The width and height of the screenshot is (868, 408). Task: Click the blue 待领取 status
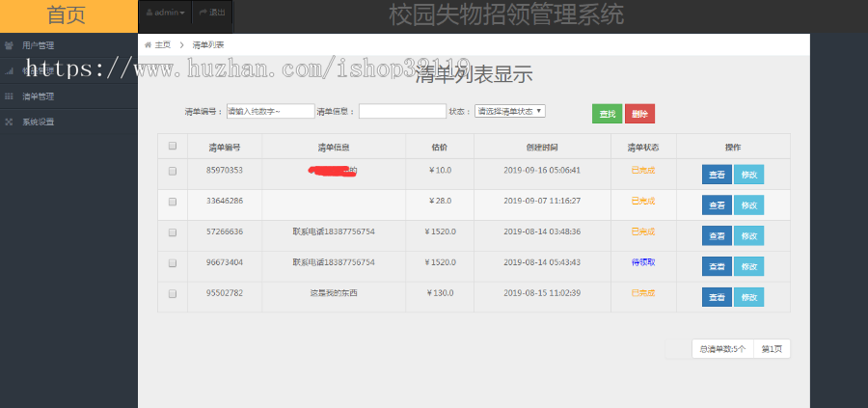[x=643, y=261]
